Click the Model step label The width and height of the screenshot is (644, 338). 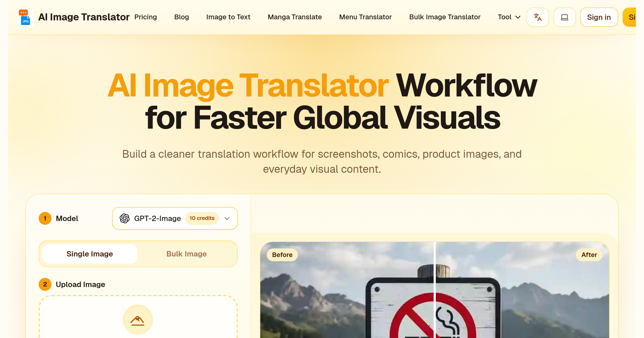[67, 218]
